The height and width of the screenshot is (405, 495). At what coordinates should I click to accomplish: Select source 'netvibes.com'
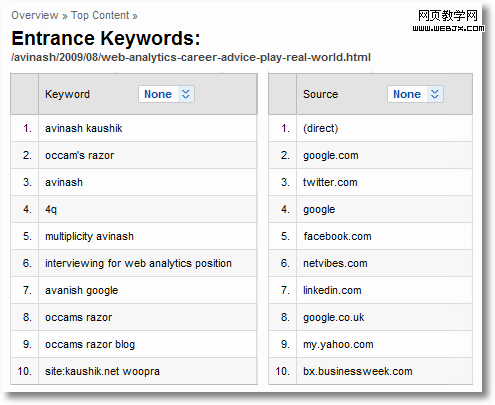click(x=335, y=263)
